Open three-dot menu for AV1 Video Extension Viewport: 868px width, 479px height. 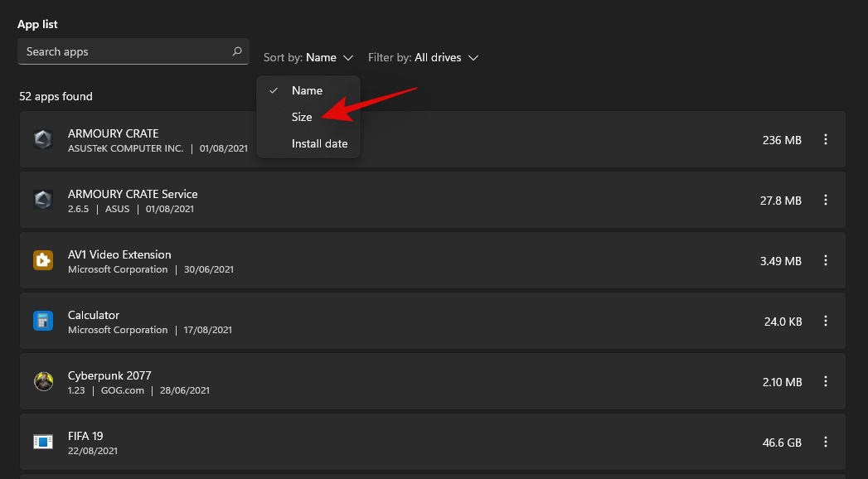tap(825, 260)
